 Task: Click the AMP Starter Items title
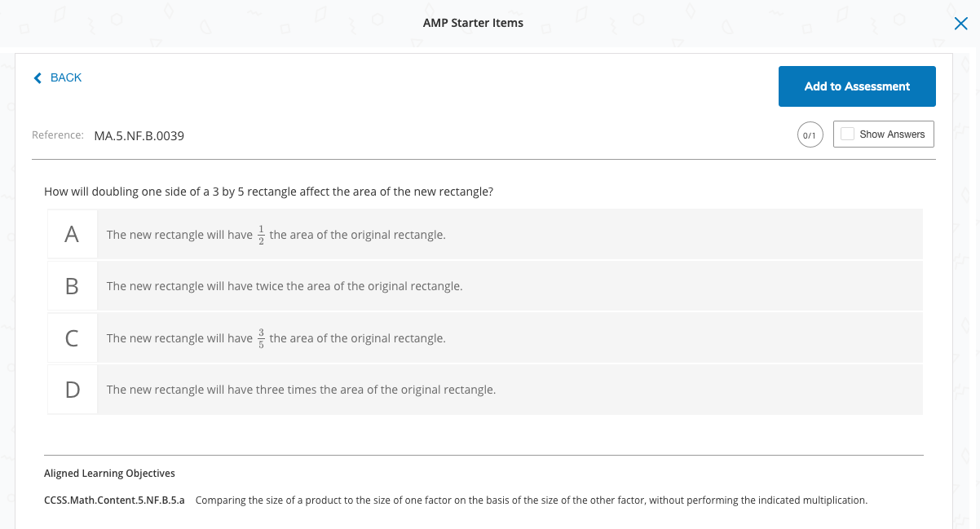(x=473, y=23)
